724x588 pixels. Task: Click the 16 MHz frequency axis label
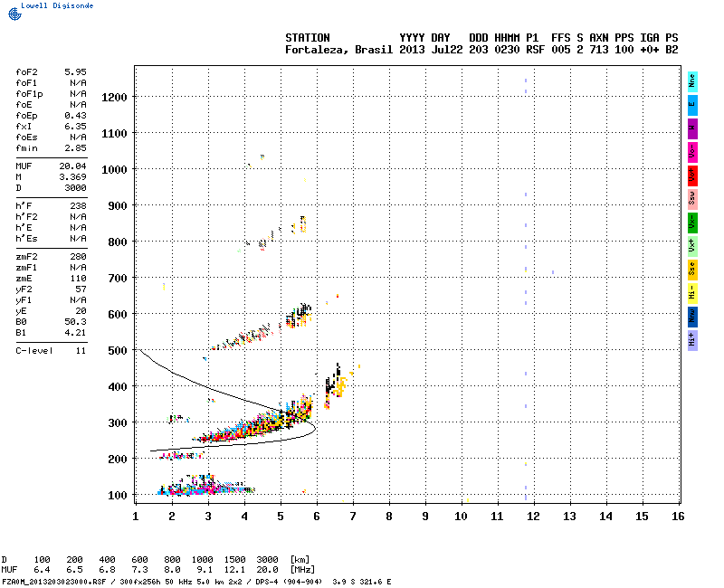point(678,517)
